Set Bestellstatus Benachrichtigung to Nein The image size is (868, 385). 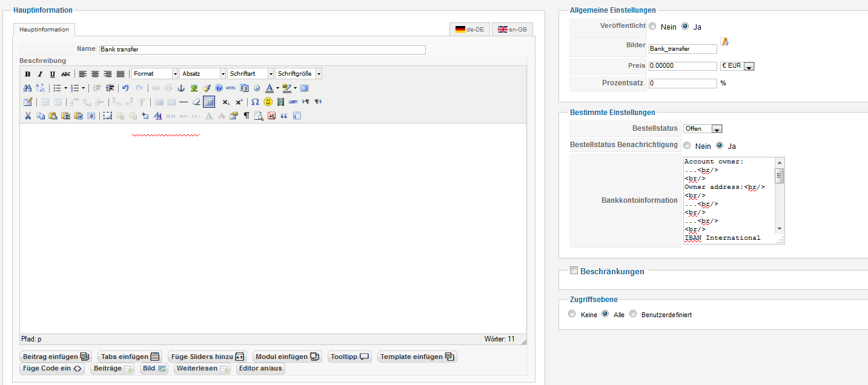point(687,146)
